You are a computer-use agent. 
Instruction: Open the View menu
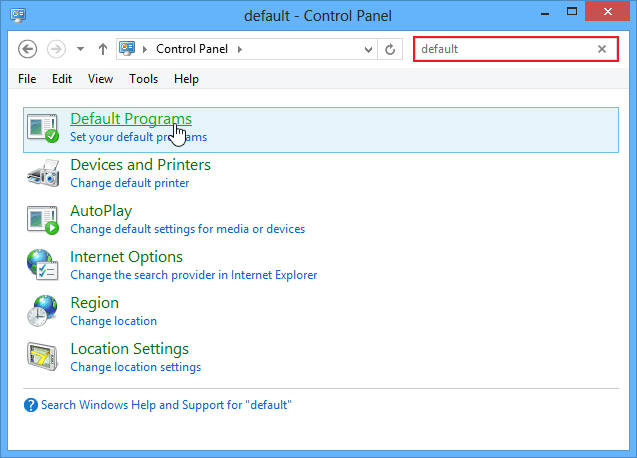(100, 79)
